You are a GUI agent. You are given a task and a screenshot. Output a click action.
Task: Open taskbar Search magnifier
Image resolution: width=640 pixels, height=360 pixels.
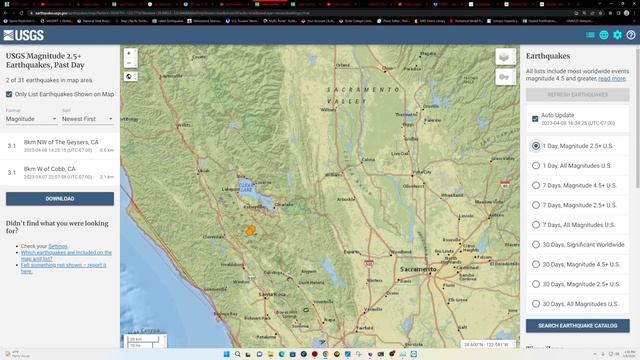tap(238, 354)
